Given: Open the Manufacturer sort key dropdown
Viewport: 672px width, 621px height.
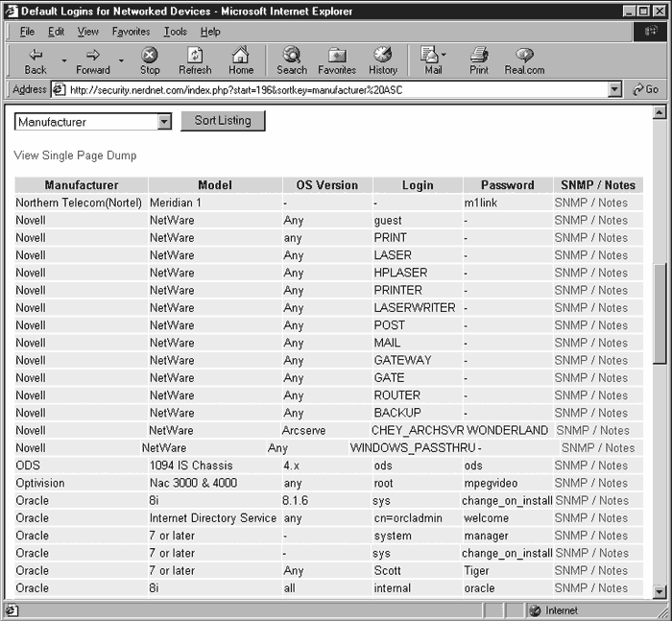Looking at the screenshot, I should tap(164, 122).
